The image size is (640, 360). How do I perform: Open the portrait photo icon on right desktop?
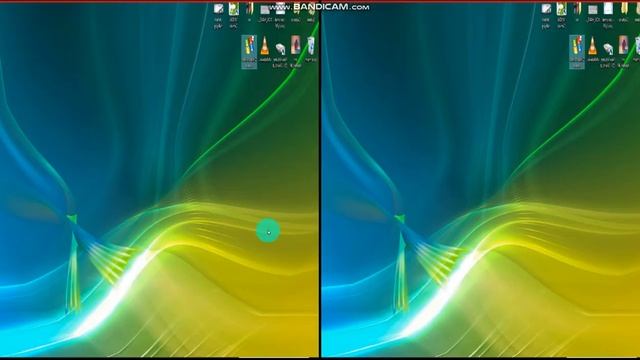[x=623, y=45]
